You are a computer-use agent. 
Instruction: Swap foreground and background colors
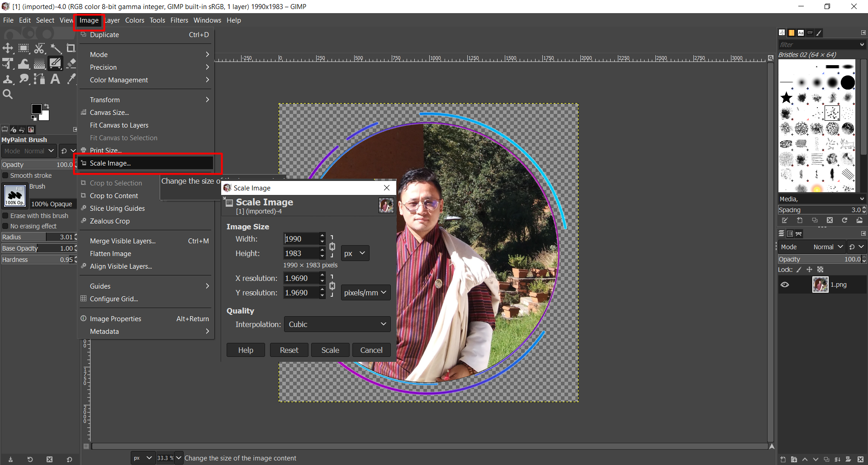[47, 106]
